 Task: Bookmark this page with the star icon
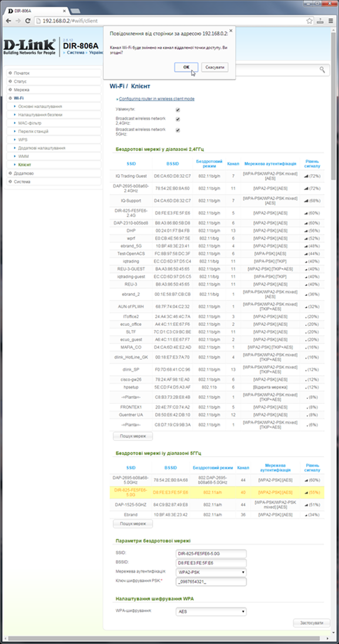[310, 21]
